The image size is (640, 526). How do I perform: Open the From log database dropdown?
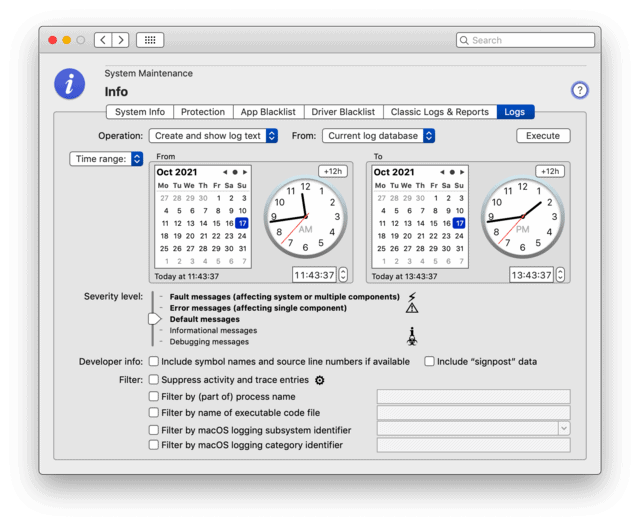(378, 136)
